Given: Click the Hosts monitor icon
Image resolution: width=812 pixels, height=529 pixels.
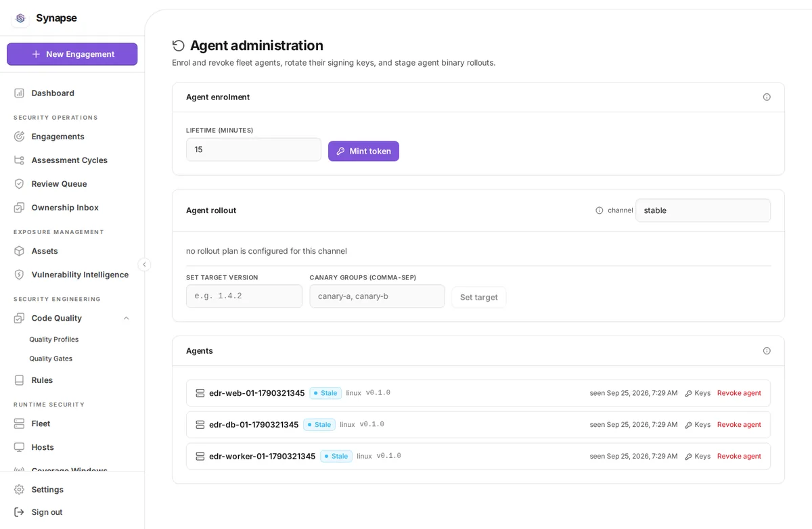Looking at the screenshot, I should tap(19, 446).
